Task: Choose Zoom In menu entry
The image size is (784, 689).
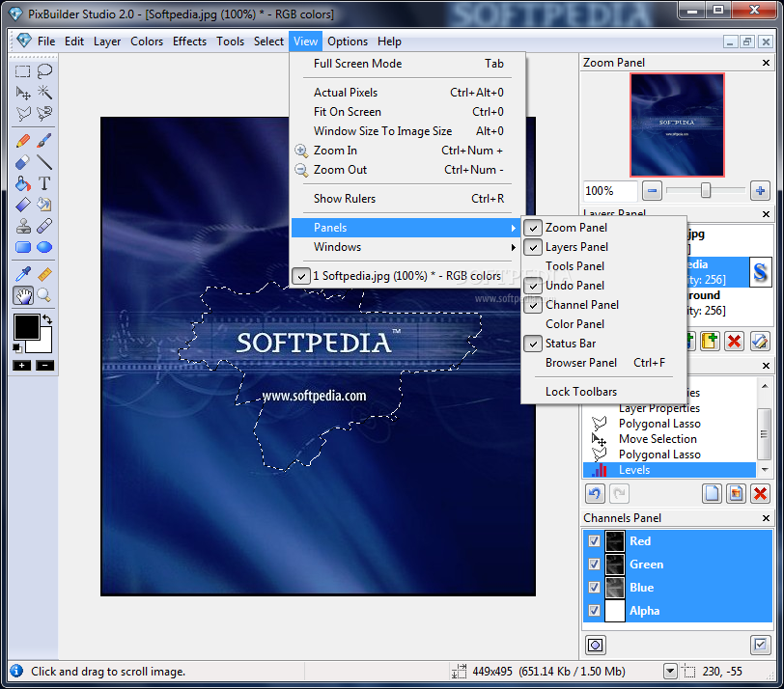Action: coord(407,151)
